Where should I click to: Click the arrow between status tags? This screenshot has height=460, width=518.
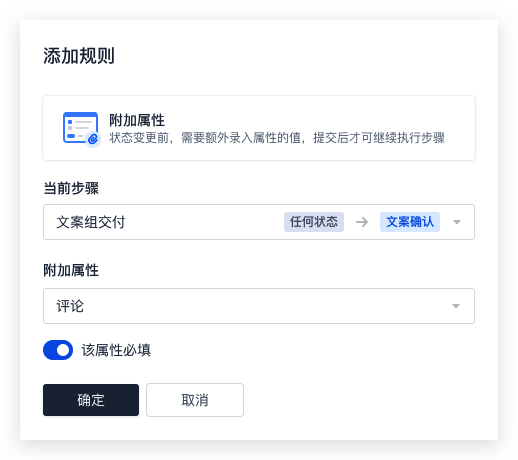pyautogui.click(x=362, y=222)
